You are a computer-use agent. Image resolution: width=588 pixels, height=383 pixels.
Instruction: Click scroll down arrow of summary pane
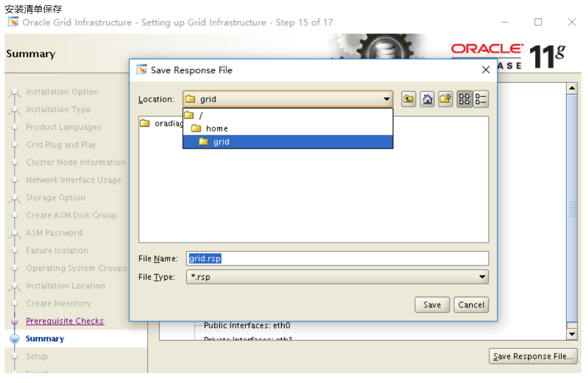[x=572, y=334]
